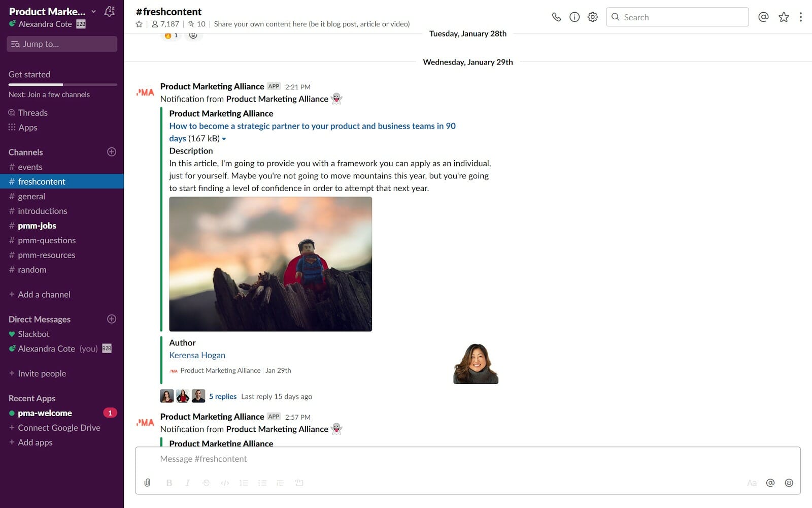Open channel details info icon

[x=574, y=17]
